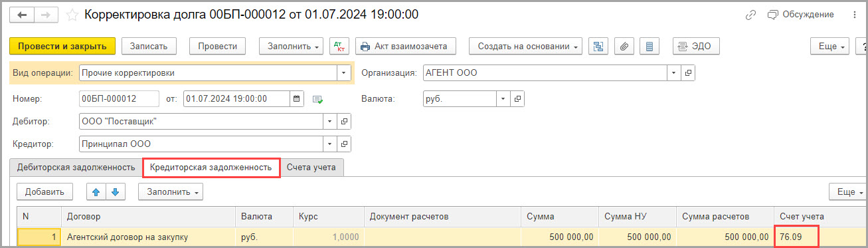This screenshot has width=868, height=248.
Task: Expand Кредитор field dropdown
Action: [330, 143]
